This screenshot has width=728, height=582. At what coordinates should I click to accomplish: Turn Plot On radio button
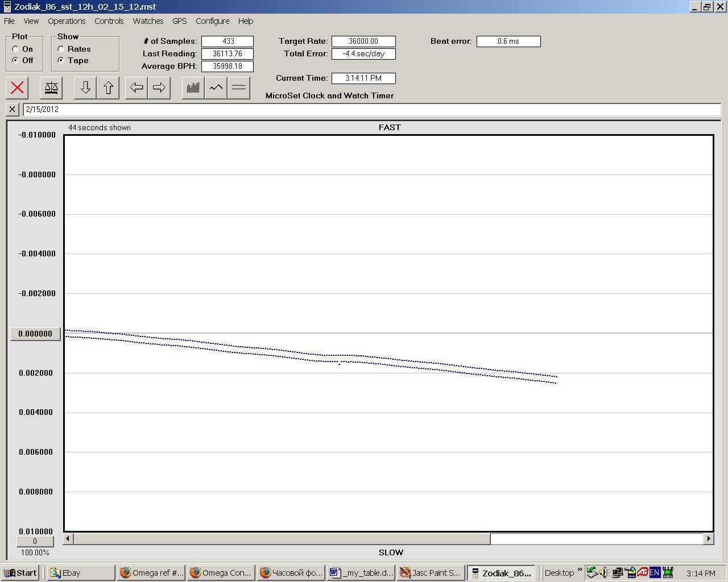click(x=15, y=49)
